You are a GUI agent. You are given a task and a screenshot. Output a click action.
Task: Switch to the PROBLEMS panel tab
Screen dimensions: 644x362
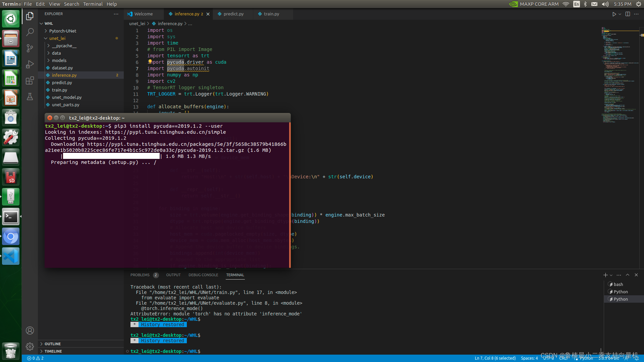coord(140,275)
